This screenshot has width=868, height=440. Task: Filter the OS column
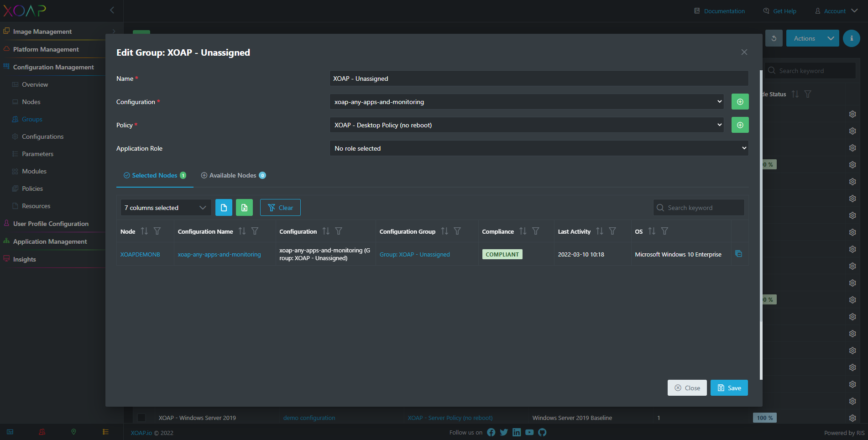pos(664,231)
